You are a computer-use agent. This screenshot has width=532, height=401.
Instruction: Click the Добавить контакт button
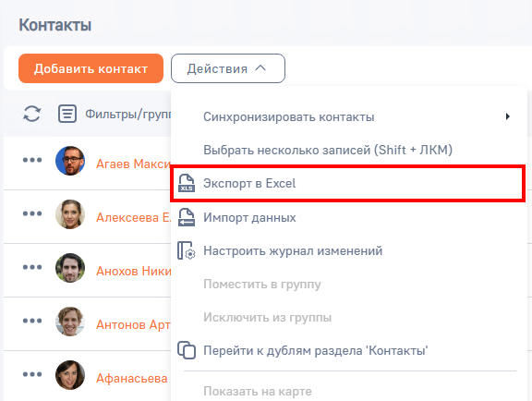(x=91, y=68)
